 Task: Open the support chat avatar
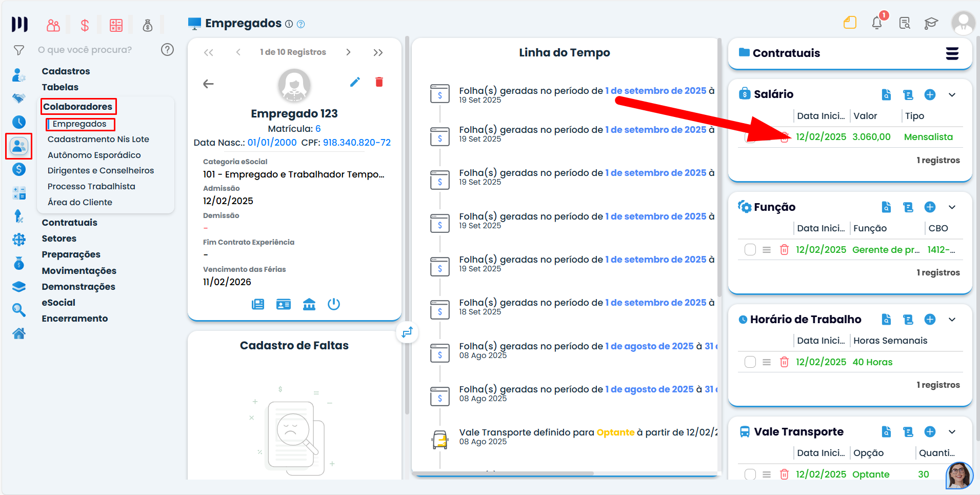click(x=959, y=475)
